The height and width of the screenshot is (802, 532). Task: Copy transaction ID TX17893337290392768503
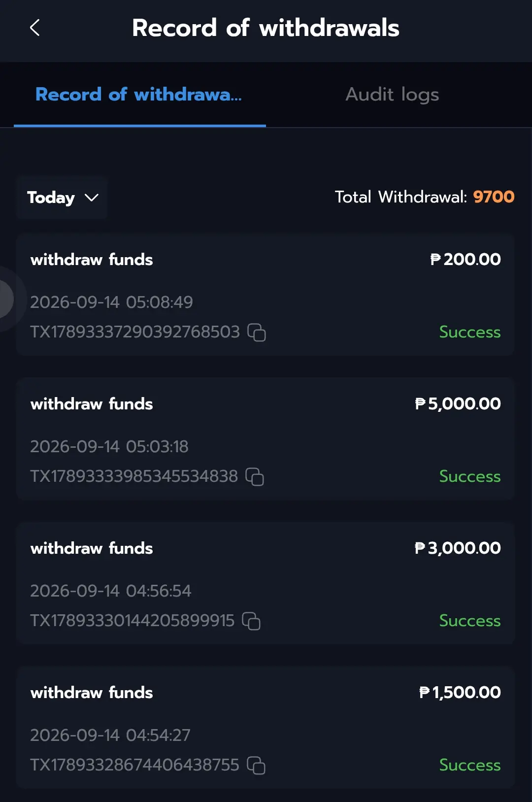click(257, 333)
